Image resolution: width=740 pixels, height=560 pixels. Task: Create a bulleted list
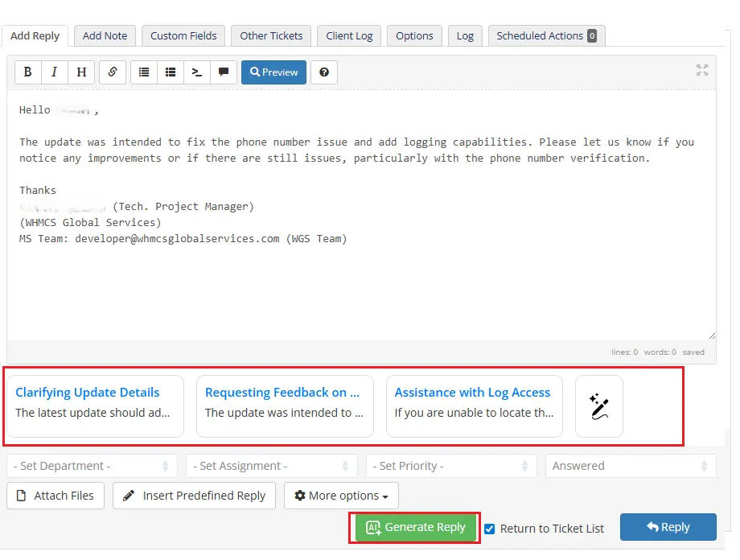point(144,72)
